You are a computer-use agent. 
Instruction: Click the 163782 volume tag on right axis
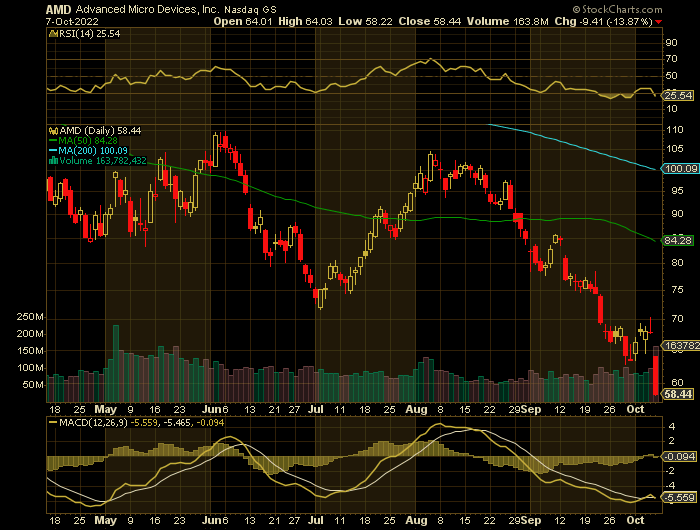tap(681, 346)
